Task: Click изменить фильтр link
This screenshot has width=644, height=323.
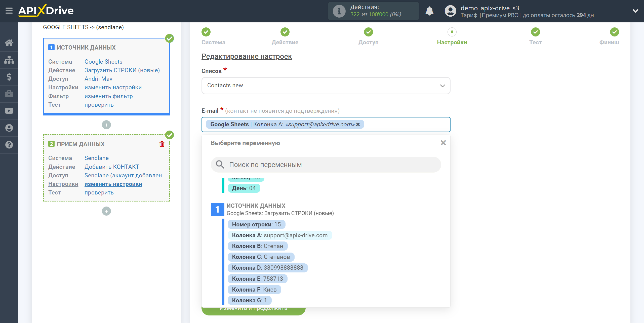Action: coord(108,96)
